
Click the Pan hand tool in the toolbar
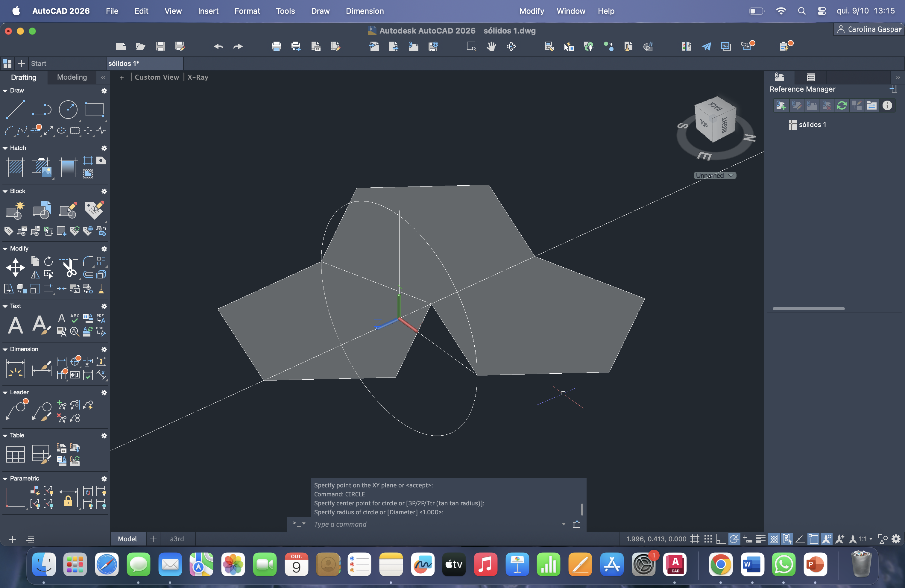coord(491,46)
